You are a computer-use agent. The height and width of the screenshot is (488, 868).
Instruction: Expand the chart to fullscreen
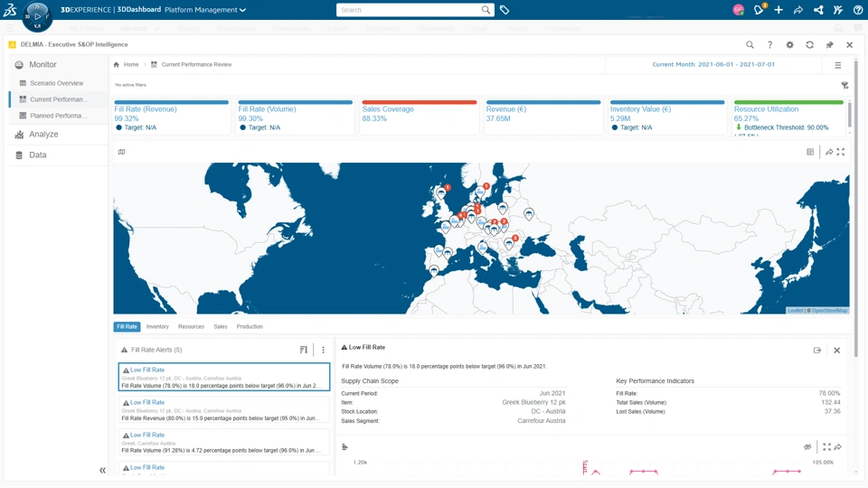coord(826,447)
